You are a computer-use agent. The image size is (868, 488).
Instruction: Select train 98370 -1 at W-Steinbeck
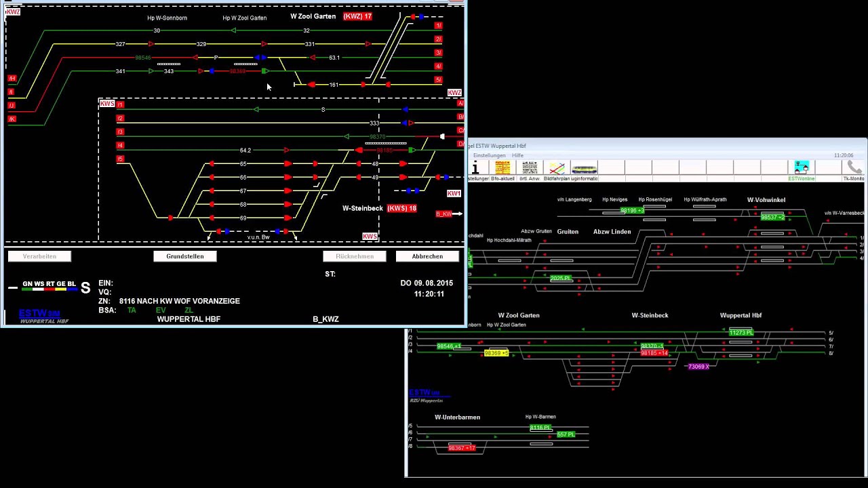click(x=652, y=346)
